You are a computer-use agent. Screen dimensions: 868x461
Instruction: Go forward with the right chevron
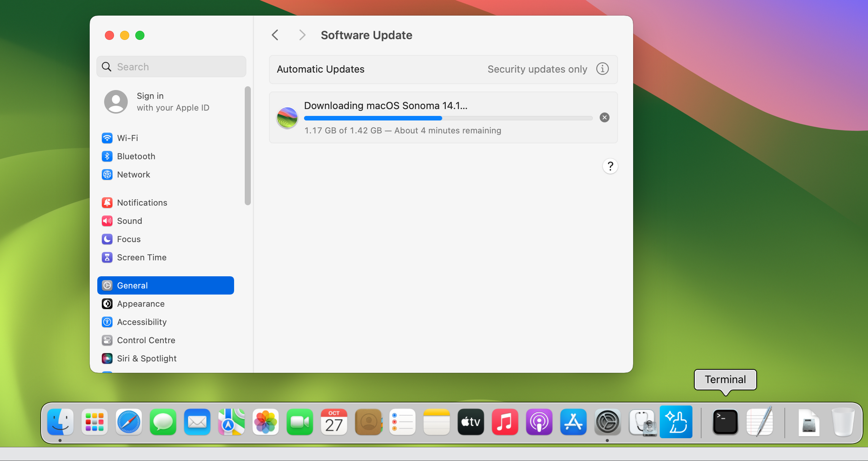pyautogui.click(x=302, y=35)
